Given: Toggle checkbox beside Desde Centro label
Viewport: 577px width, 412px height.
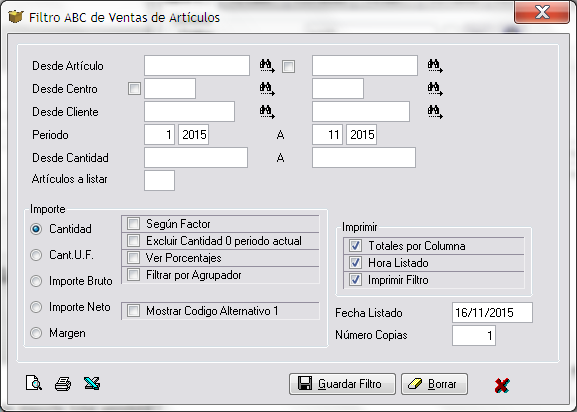Looking at the screenshot, I should (134, 89).
